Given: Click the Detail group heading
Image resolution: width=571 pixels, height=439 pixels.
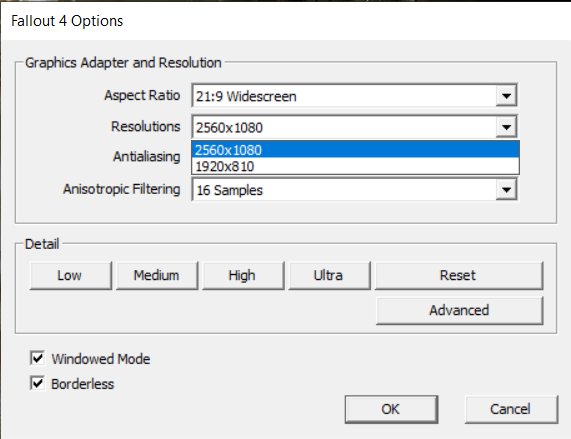Looking at the screenshot, I should pyautogui.click(x=42, y=244).
